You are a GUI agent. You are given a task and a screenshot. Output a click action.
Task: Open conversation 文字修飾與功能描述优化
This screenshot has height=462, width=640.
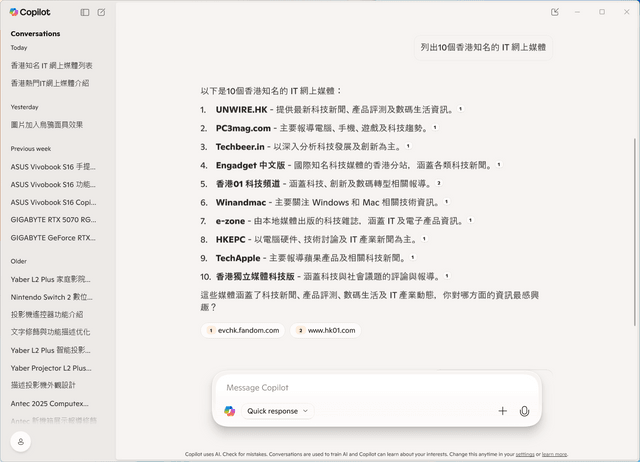pyautogui.click(x=50, y=332)
